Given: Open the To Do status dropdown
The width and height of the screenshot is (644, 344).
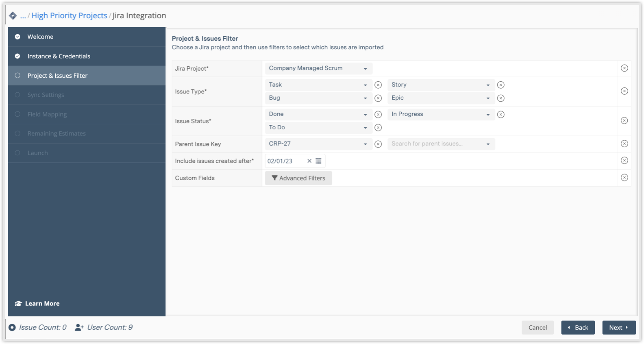Looking at the screenshot, I should pos(318,128).
